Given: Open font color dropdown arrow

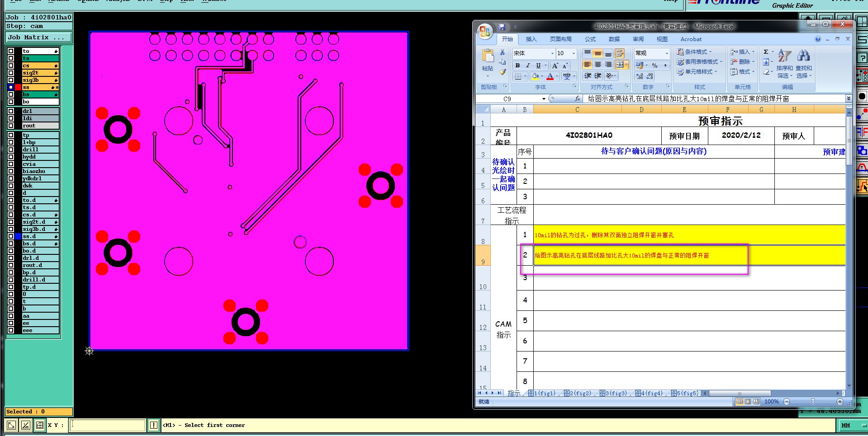Looking at the screenshot, I should click(x=557, y=76).
